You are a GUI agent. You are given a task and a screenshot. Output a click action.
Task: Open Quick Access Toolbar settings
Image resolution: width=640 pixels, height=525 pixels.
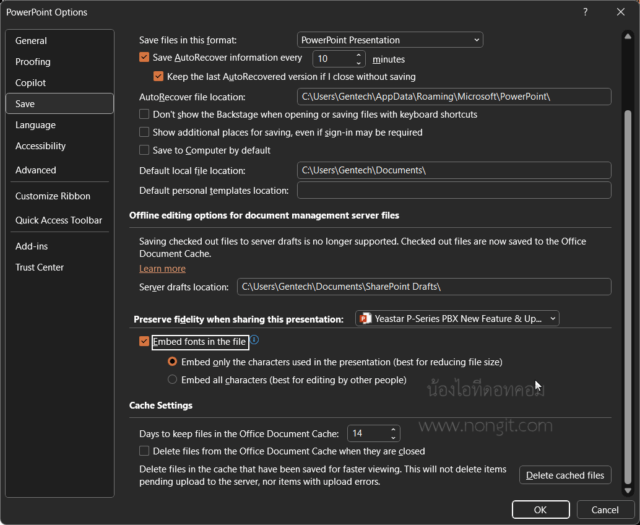60,220
